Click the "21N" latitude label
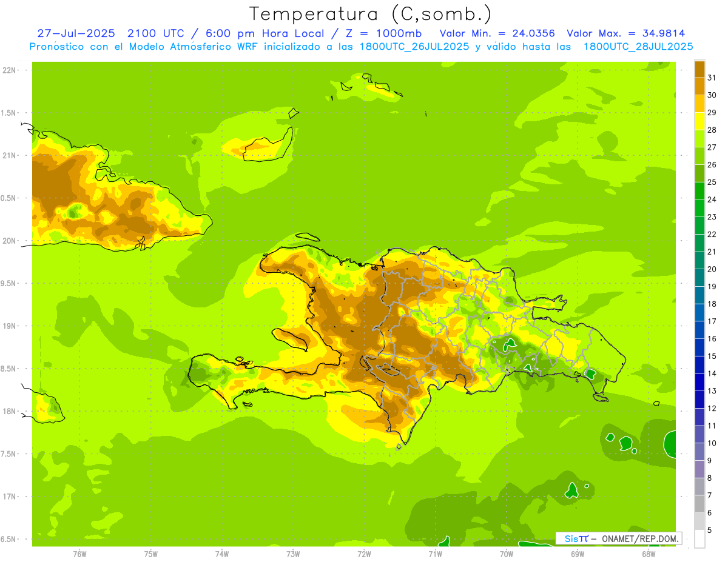The height and width of the screenshot is (562, 728). tap(8, 155)
